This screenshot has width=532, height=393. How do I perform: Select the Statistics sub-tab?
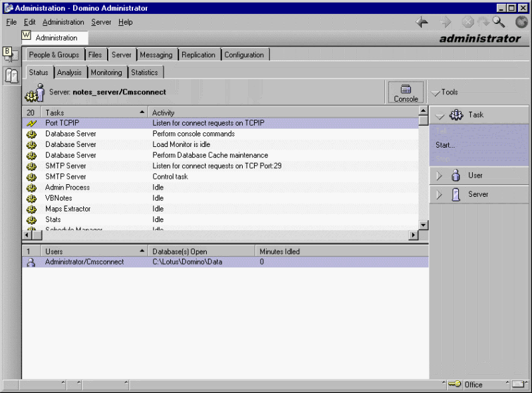coord(144,72)
